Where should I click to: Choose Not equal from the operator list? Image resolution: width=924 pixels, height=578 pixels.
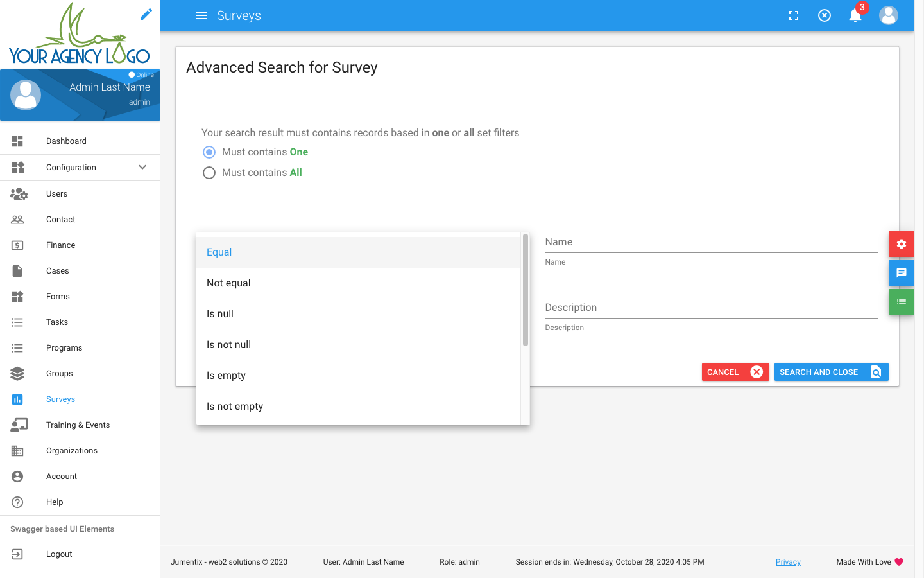click(358, 283)
